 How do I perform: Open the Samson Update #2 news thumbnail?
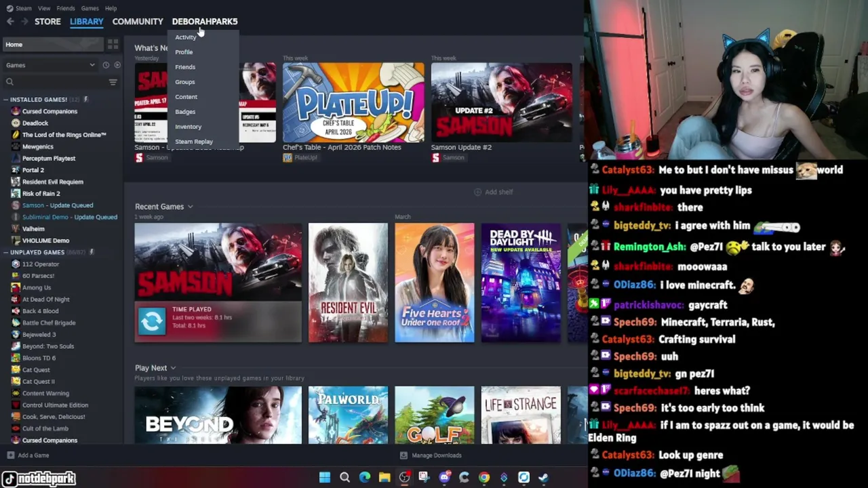click(x=501, y=102)
